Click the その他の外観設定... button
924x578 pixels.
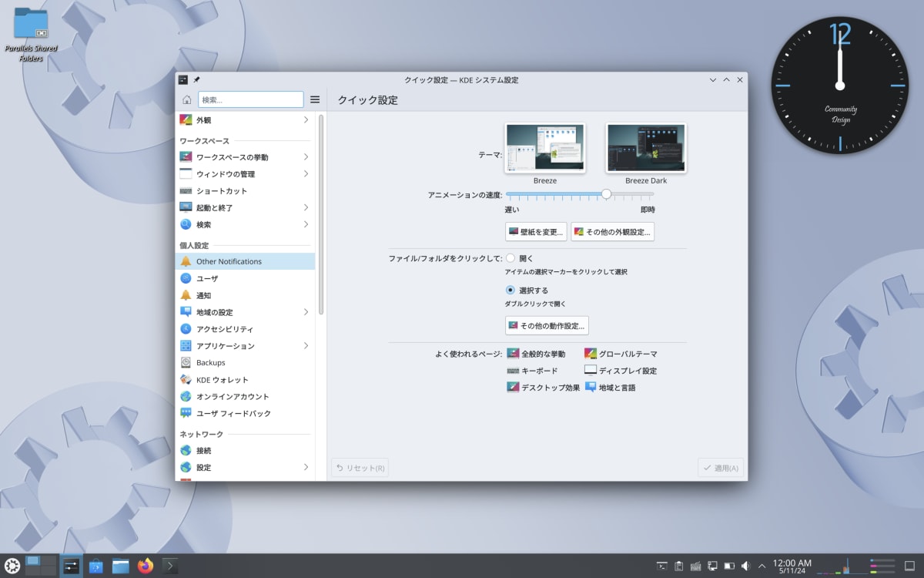click(613, 232)
